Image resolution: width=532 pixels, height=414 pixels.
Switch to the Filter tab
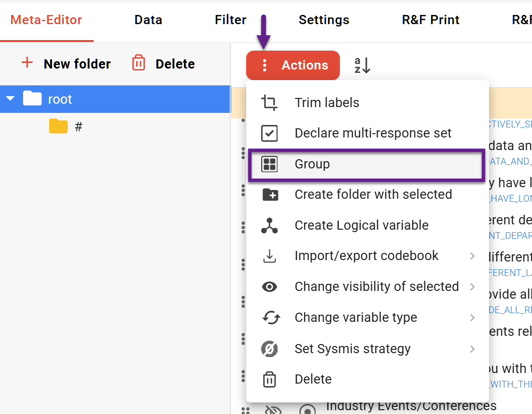pos(230,20)
